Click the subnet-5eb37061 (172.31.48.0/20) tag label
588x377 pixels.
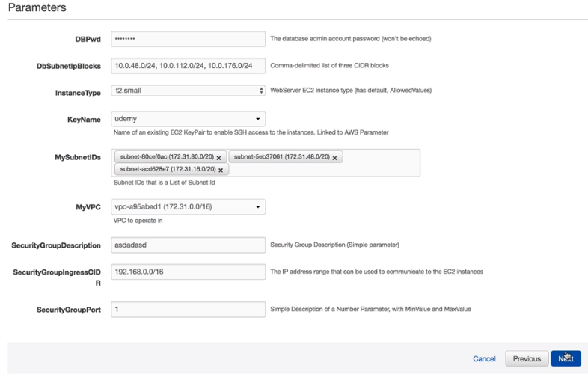click(x=281, y=157)
